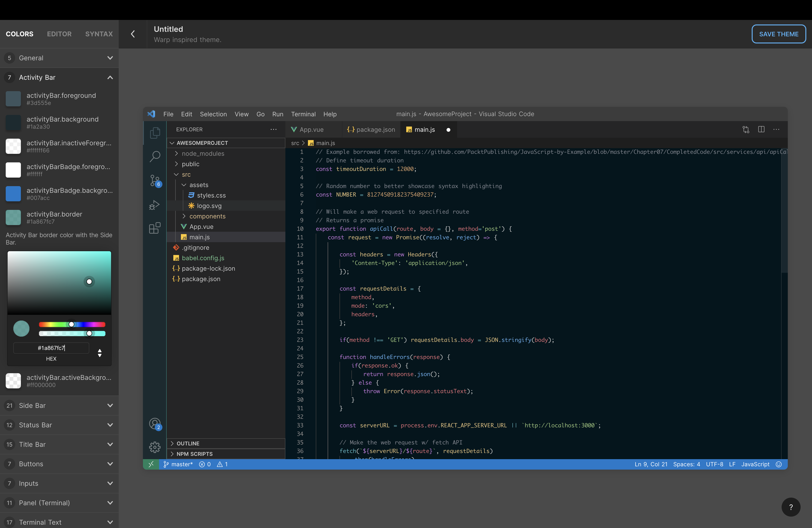Click the hex color input field
This screenshot has height=528, width=812.
[x=51, y=348]
